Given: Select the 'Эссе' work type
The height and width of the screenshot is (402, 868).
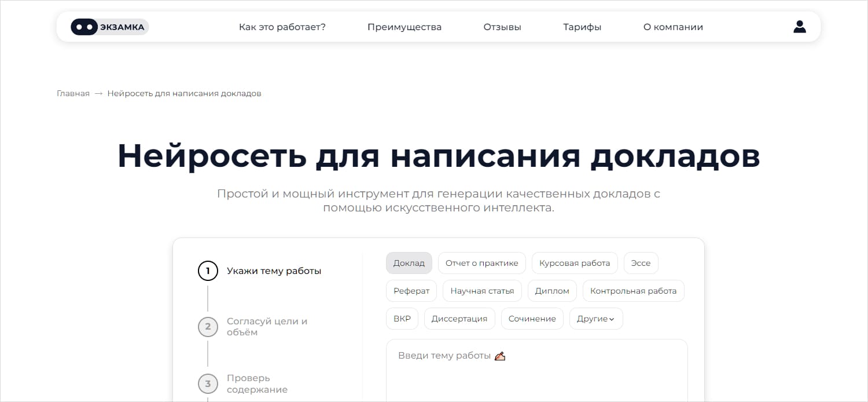Looking at the screenshot, I should (x=641, y=262).
